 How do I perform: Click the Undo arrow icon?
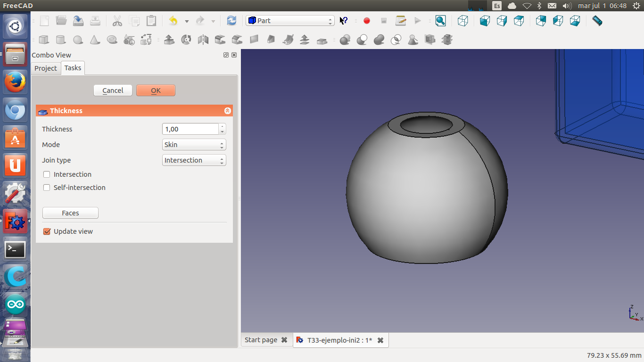tap(173, 21)
